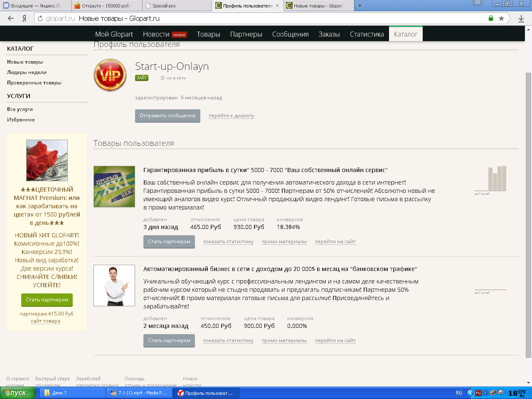Follow the "перейти к диалогу" link
The image size is (532, 399).
(231, 116)
